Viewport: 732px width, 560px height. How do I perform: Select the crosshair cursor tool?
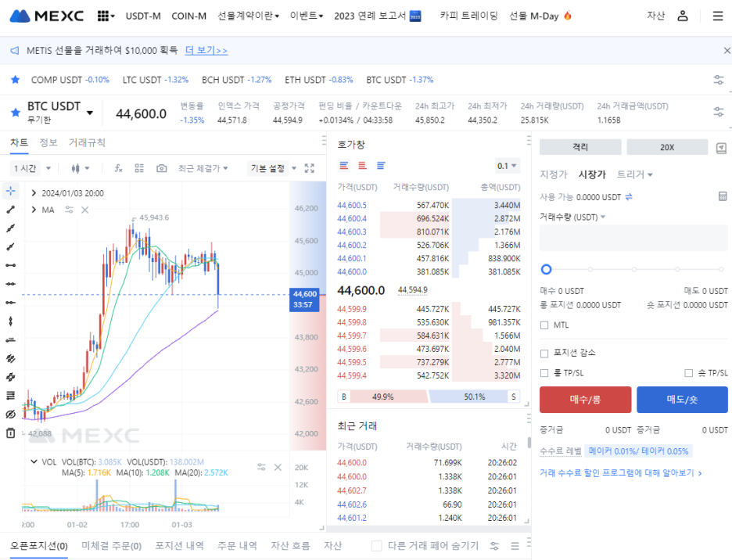(x=11, y=191)
